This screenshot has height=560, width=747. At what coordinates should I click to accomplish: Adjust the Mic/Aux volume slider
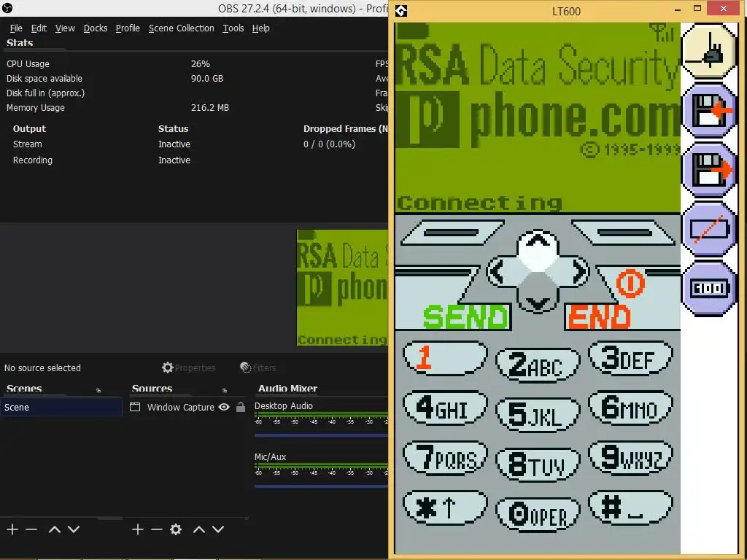click(322, 486)
